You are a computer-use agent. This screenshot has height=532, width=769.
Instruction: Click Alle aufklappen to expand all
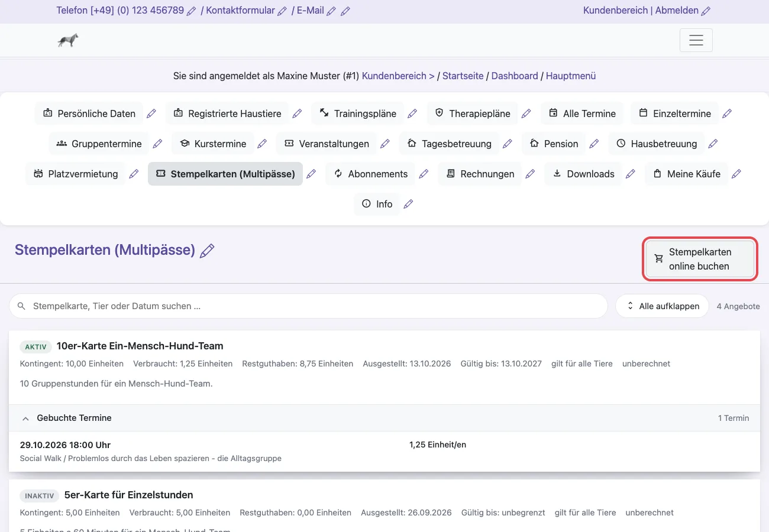click(x=662, y=306)
